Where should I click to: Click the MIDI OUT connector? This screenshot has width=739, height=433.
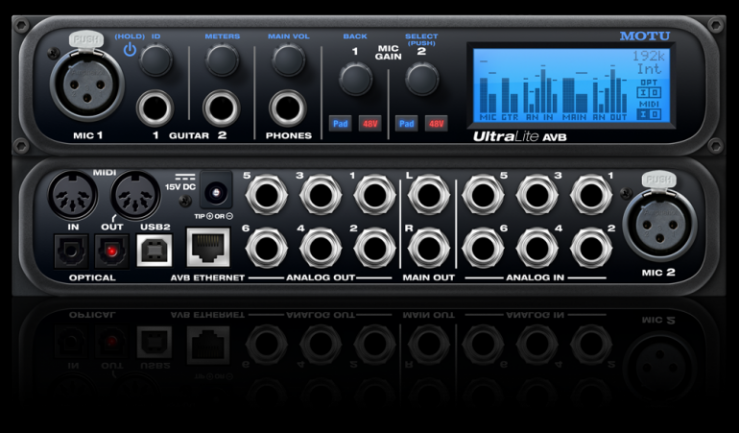[136, 196]
